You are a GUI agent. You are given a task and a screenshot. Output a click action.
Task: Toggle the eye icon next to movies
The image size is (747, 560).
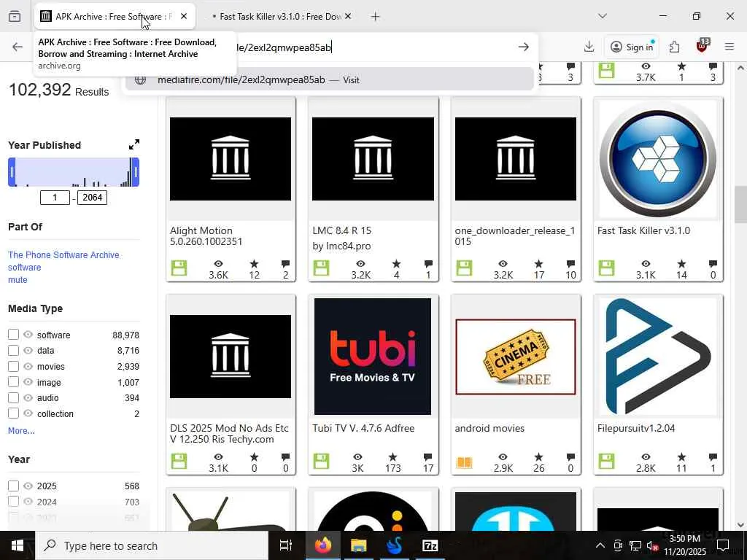click(28, 366)
